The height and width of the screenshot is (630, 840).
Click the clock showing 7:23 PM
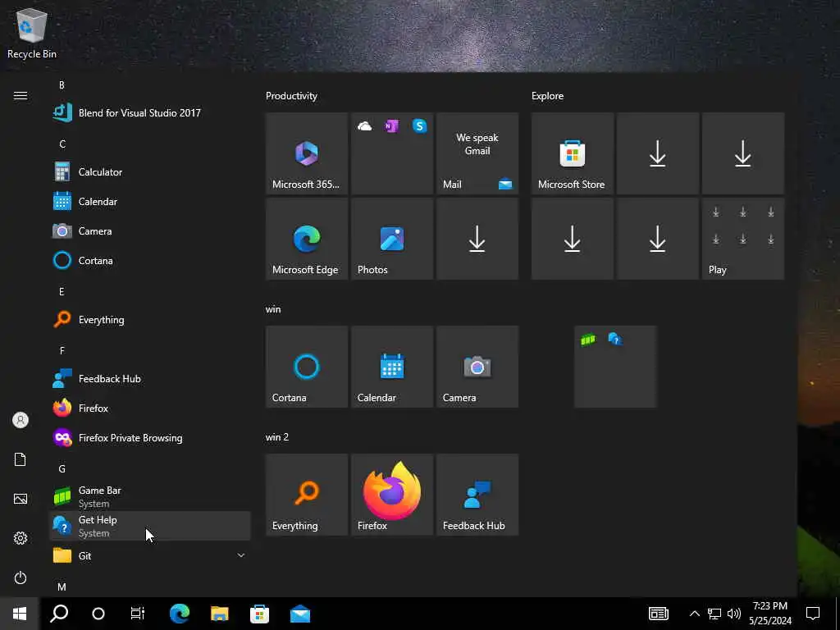pyautogui.click(x=769, y=614)
